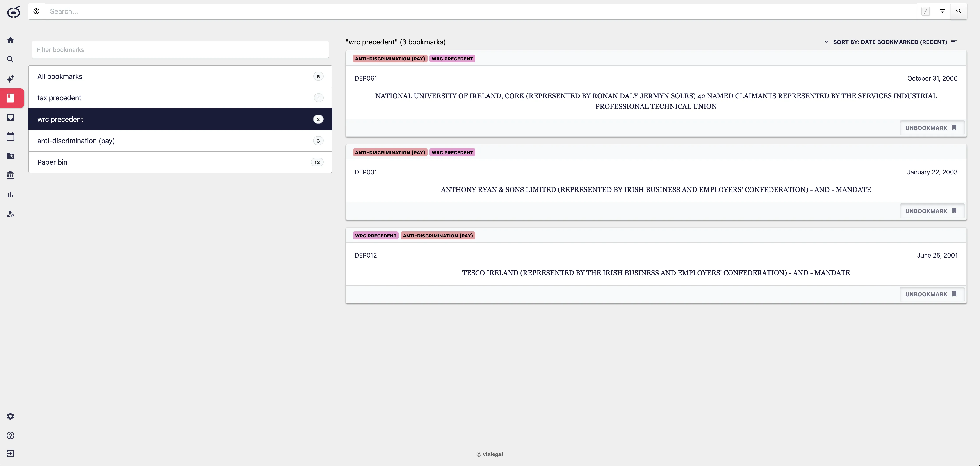Unbookmark the DEP012 Tesco Ireland decision

click(x=931, y=294)
